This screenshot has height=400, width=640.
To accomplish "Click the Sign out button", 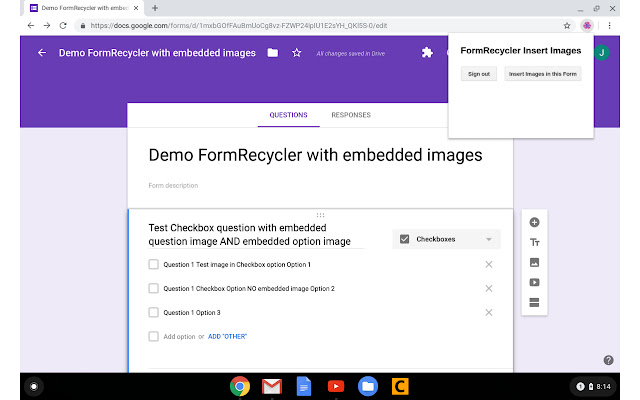I will (x=479, y=74).
